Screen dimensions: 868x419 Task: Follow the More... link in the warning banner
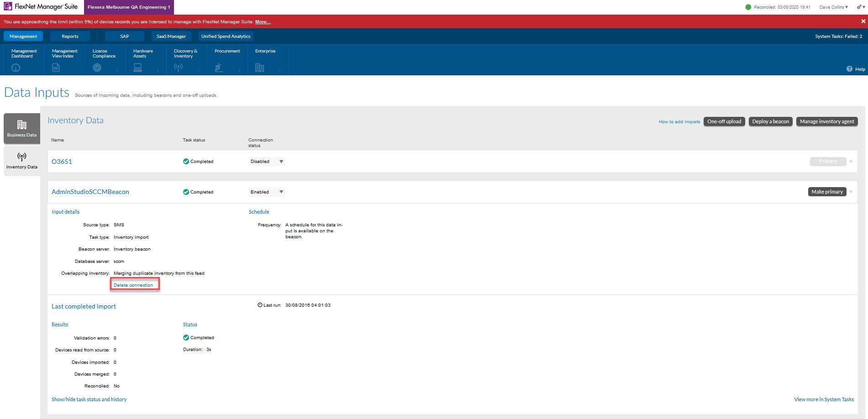click(263, 21)
